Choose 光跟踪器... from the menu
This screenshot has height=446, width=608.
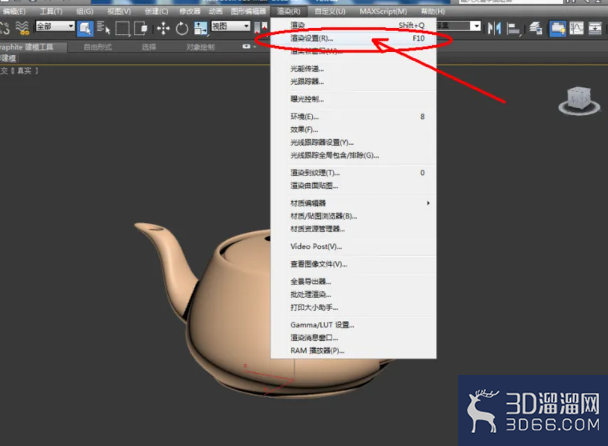pos(353,81)
